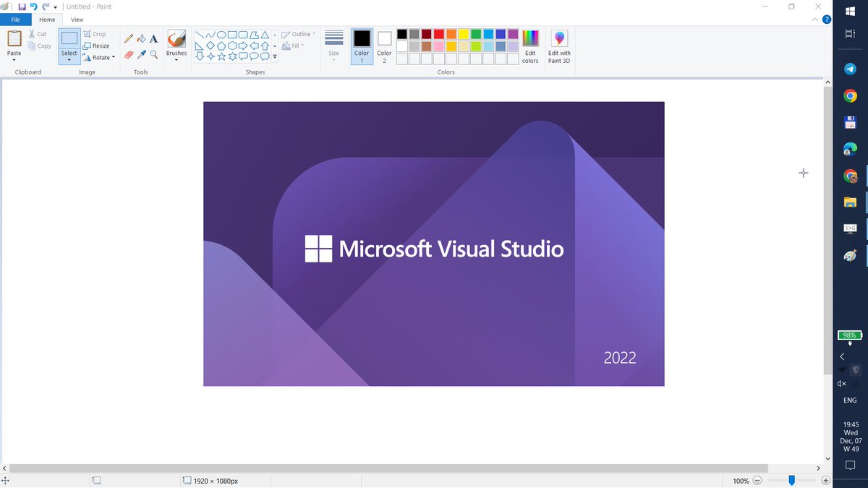The image size is (868, 488).
Task: Pick the purple color swatch
Action: [513, 34]
